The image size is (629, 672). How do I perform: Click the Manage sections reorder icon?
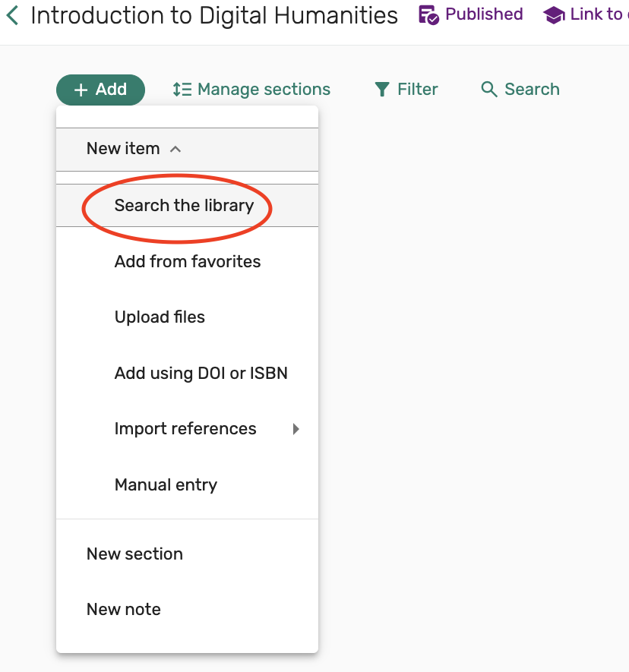[x=182, y=90]
